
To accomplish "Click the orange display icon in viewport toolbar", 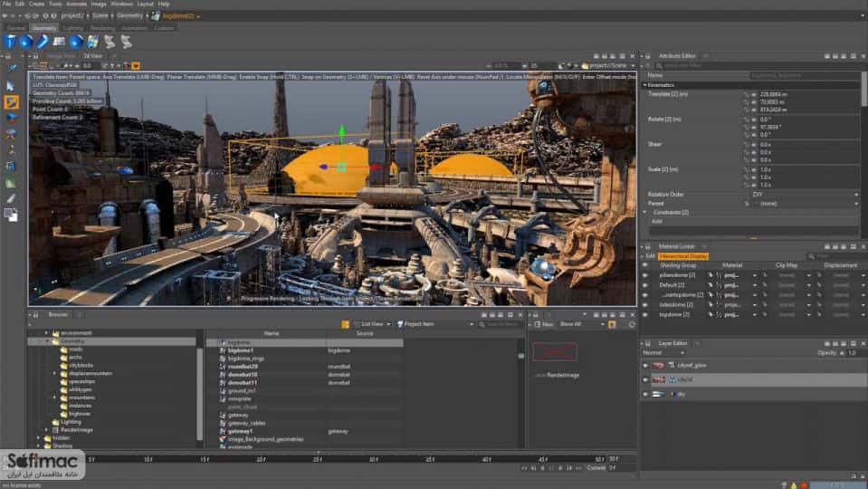I will (x=136, y=65).
